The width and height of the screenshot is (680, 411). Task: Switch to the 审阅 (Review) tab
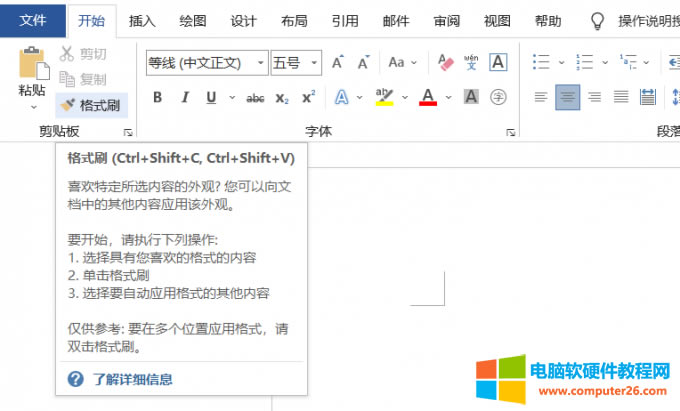coord(446,21)
